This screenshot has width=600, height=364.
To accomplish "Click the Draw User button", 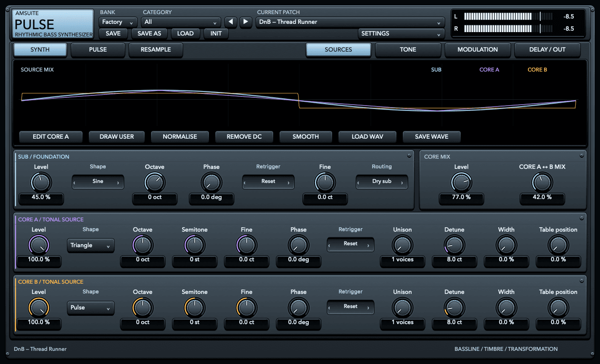I will coord(116,137).
